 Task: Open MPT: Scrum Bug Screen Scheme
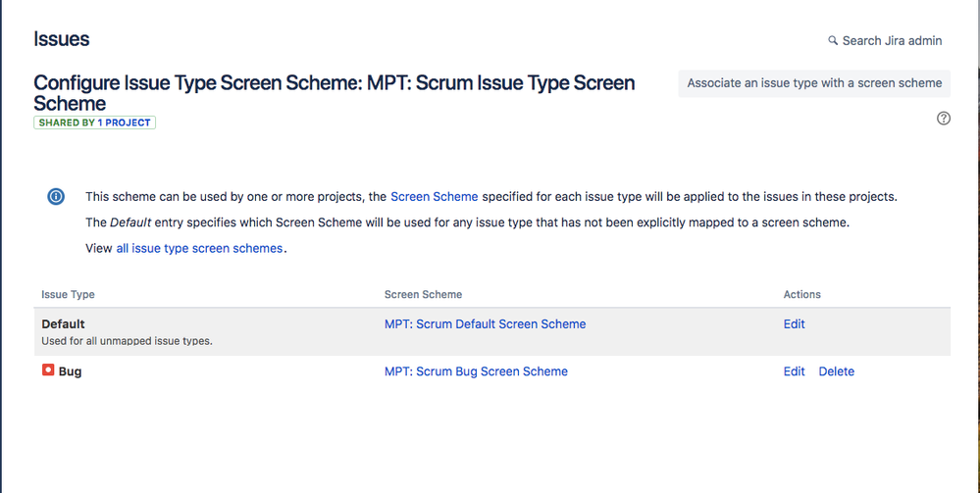(x=476, y=371)
